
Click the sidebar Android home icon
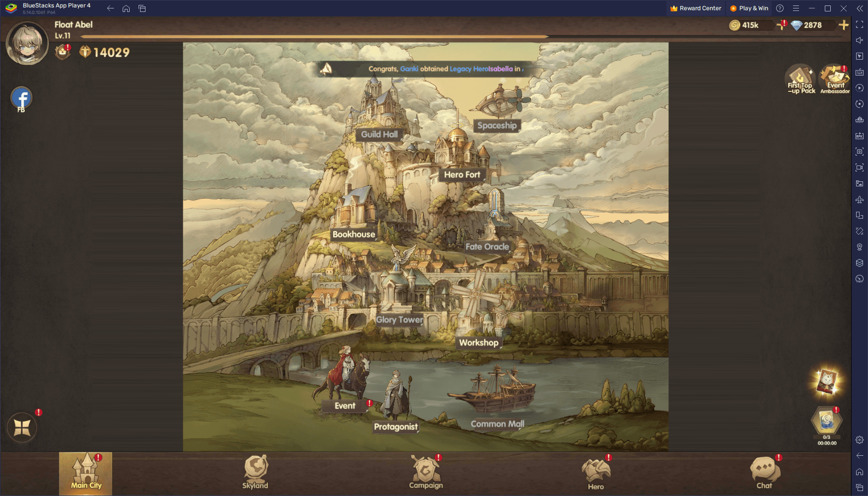click(860, 472)
